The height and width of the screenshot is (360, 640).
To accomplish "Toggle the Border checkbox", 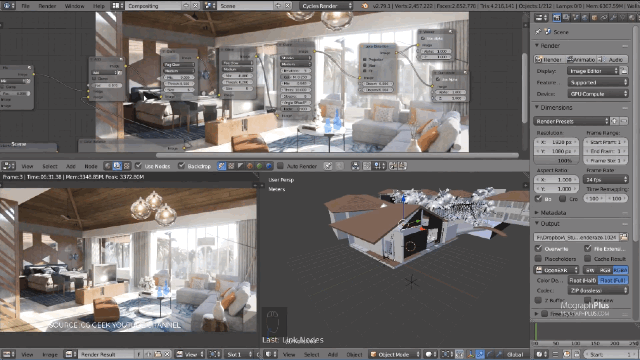I will pos(538,199).
